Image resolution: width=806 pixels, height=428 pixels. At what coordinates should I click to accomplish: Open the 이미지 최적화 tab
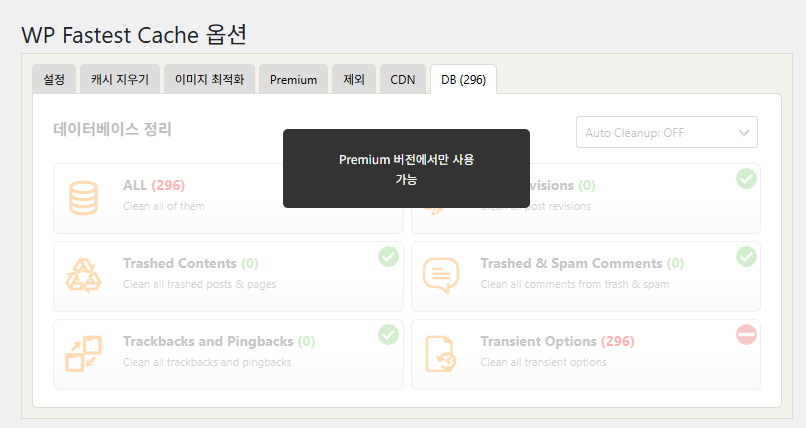[x=209, y=80]
